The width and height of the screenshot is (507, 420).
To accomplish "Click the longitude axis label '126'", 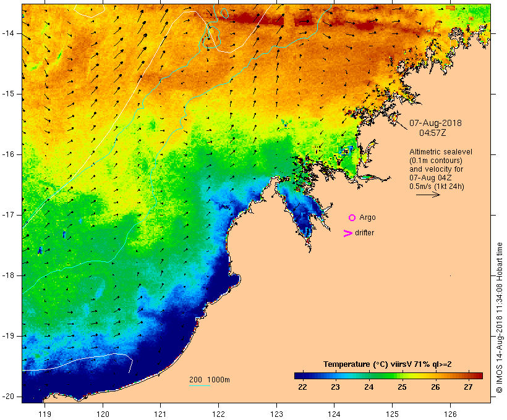I will (450, 414).
